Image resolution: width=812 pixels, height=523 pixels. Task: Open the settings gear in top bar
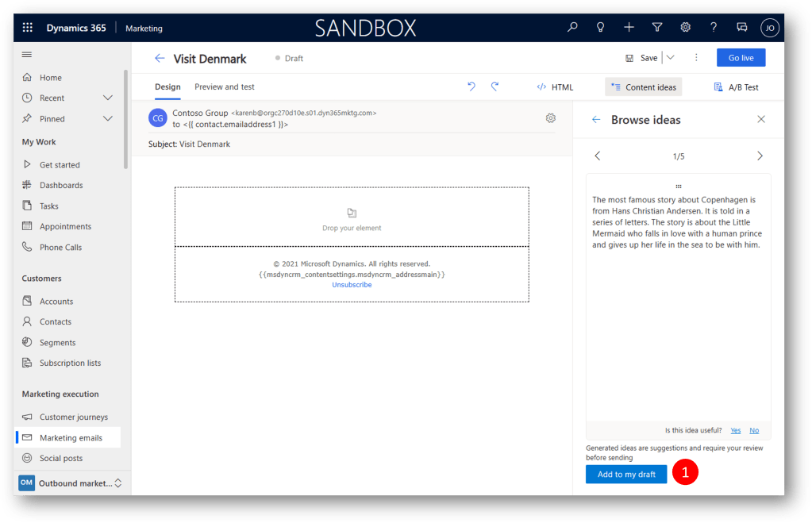pyautogui.click(x=686, y=28)
